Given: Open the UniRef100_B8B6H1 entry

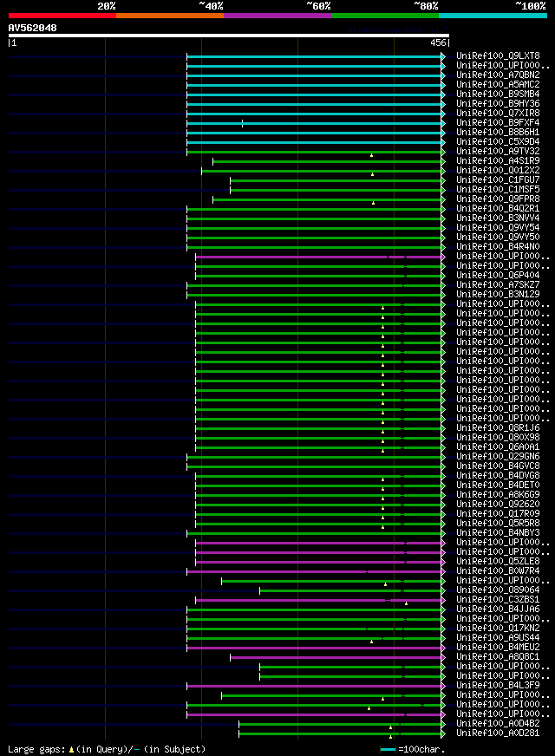Looking at the screenshot, I should coord(498,132).
